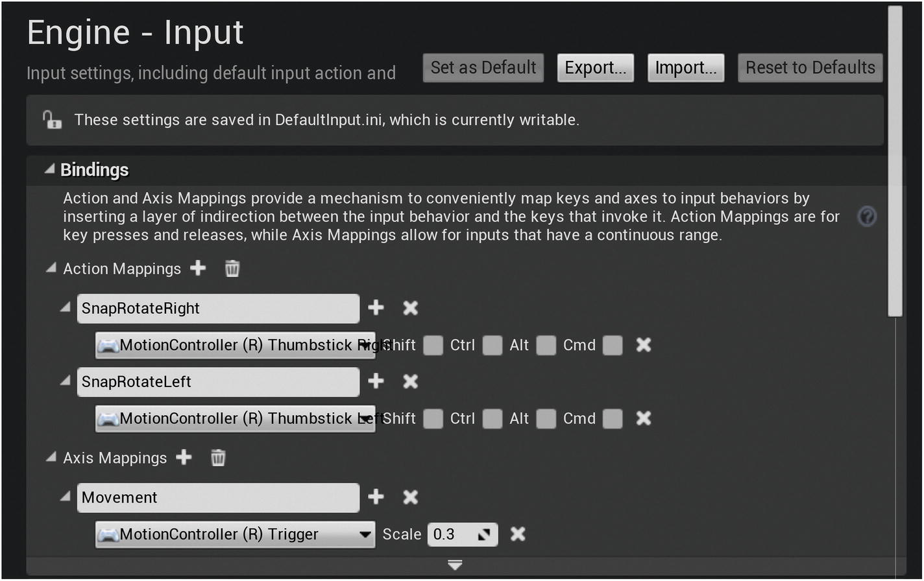Click the Export... button

pos(595,67)
